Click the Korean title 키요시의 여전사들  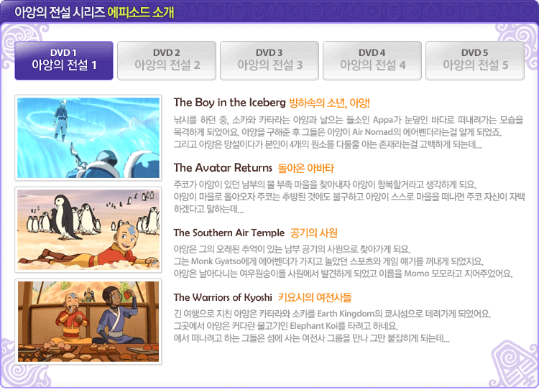pyautogui.click(x=315, y=297)
